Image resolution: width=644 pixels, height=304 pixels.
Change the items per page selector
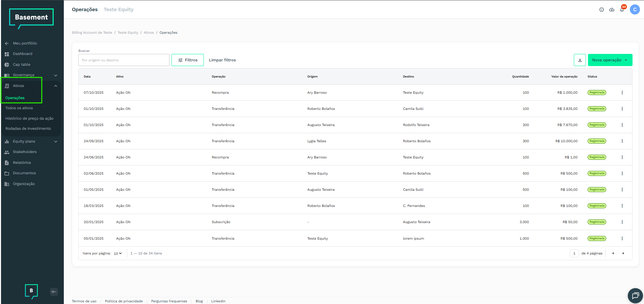tap(117, 253)
